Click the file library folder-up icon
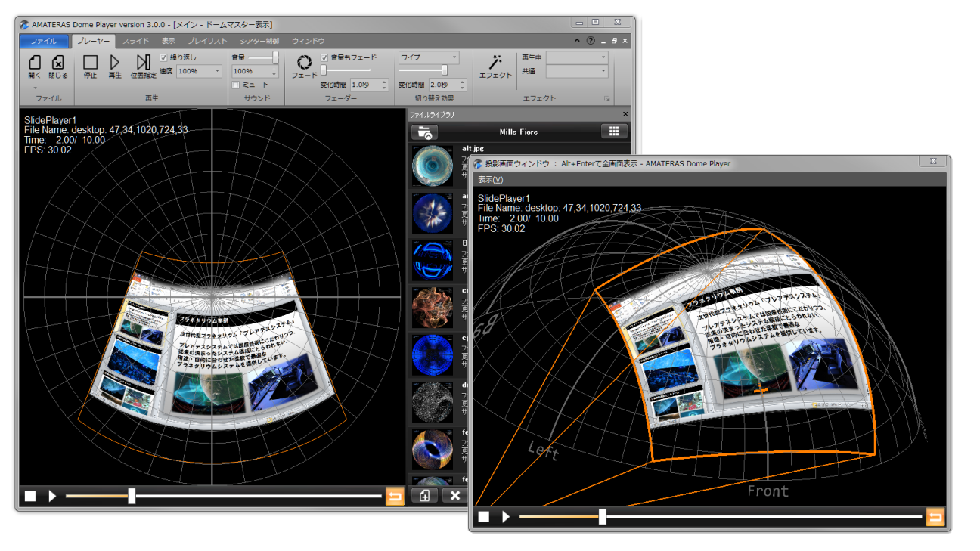Screen dimensions: 980x551 click(x=424, y=132)
